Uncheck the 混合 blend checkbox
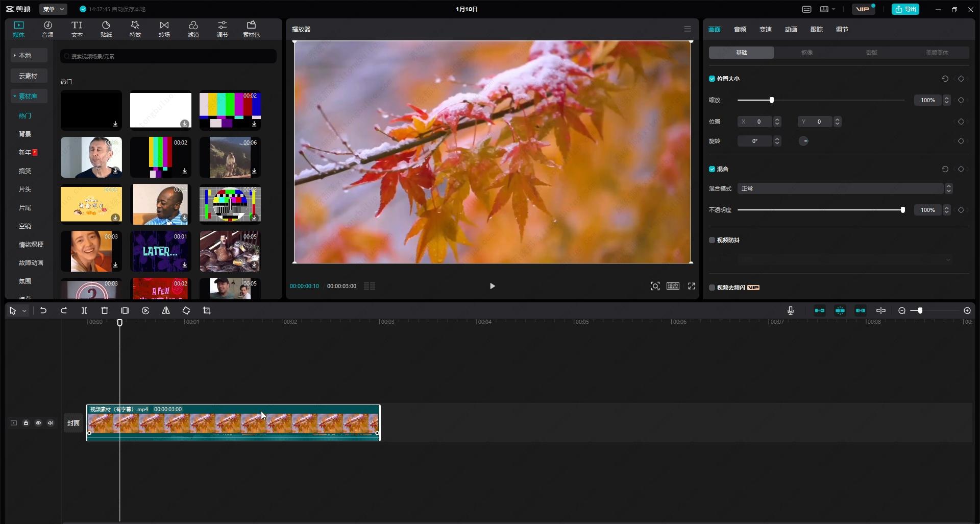The image size is (980, 524). (x=712, y=169)
